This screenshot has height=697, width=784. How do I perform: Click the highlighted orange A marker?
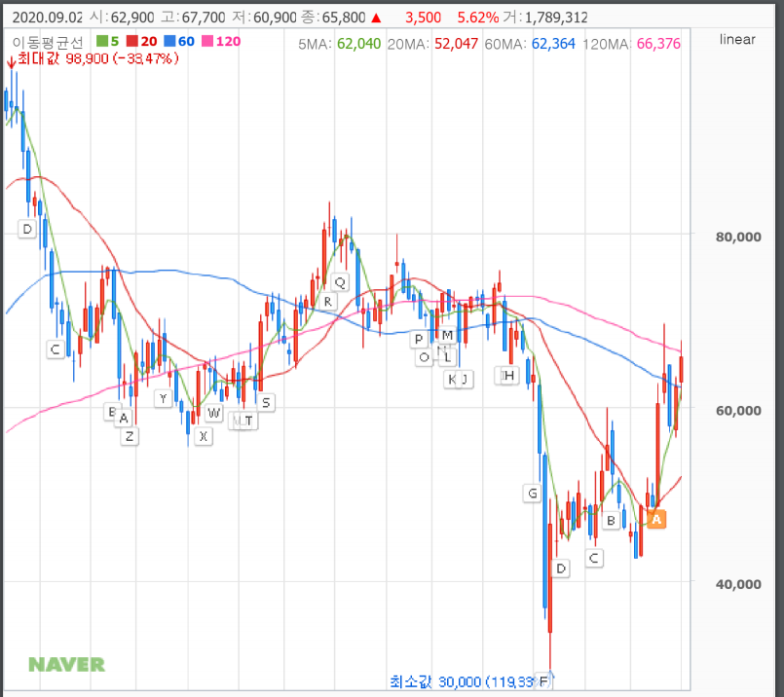click(x=655, y=520)
